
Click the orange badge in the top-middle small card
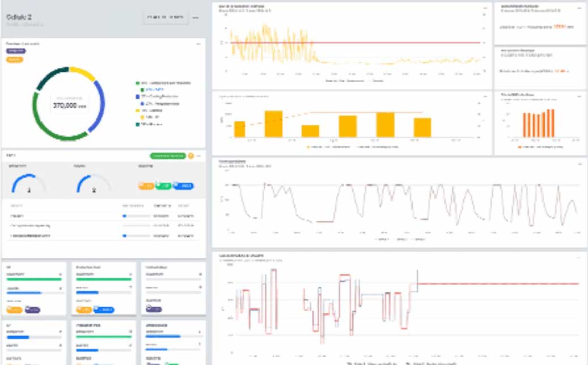[x=84, y=309]
